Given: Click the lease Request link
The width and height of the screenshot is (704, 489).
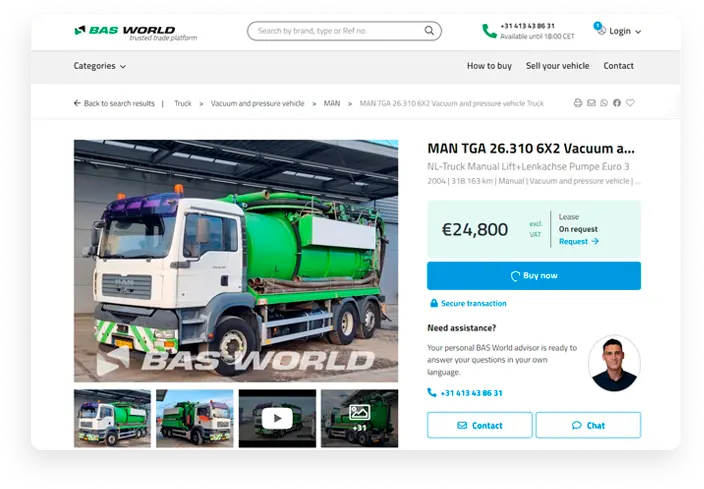Looking at the screenshot, I should point(578,241).
